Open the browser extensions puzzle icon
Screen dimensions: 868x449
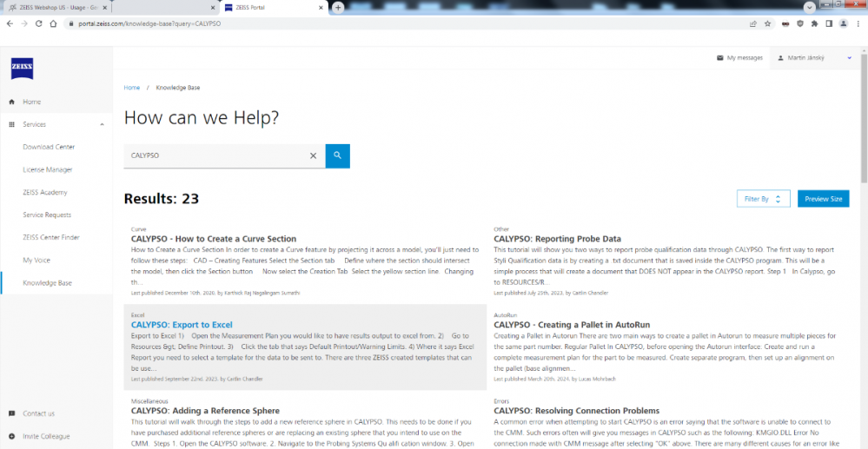(x=814, y=23)
